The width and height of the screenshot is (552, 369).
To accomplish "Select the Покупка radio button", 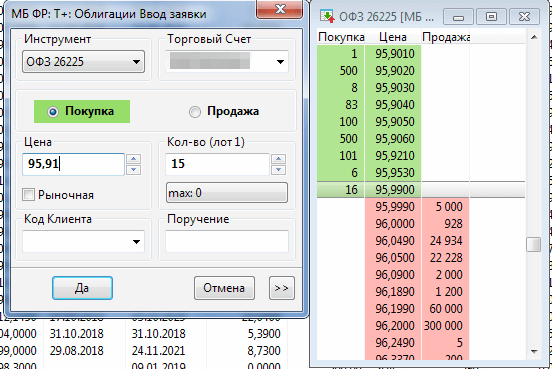I will (53, 112).
